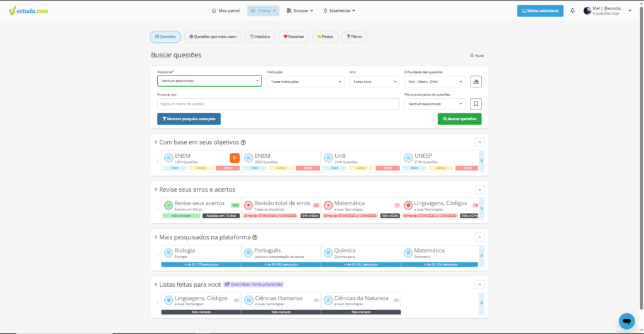Open the Disciplina dropdown

209,81
